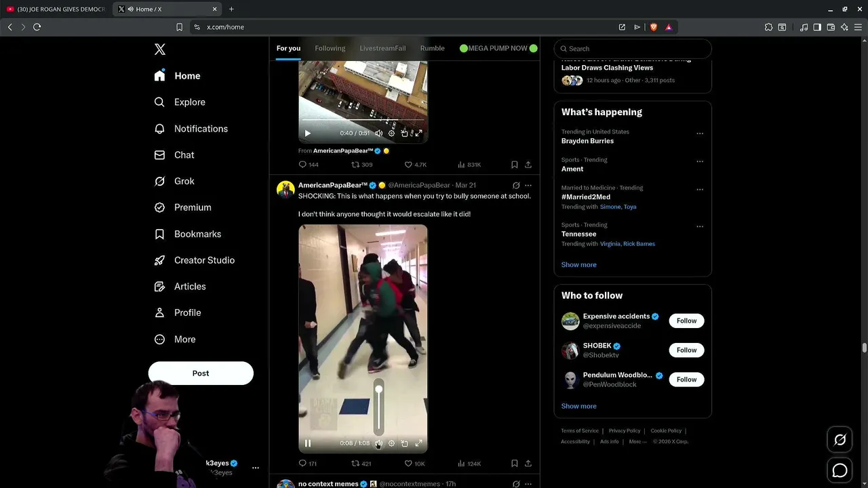The width and height of the screenshot is (868, 488).
Task: Open Profile in the sidebar
Action: pos(178,313)
